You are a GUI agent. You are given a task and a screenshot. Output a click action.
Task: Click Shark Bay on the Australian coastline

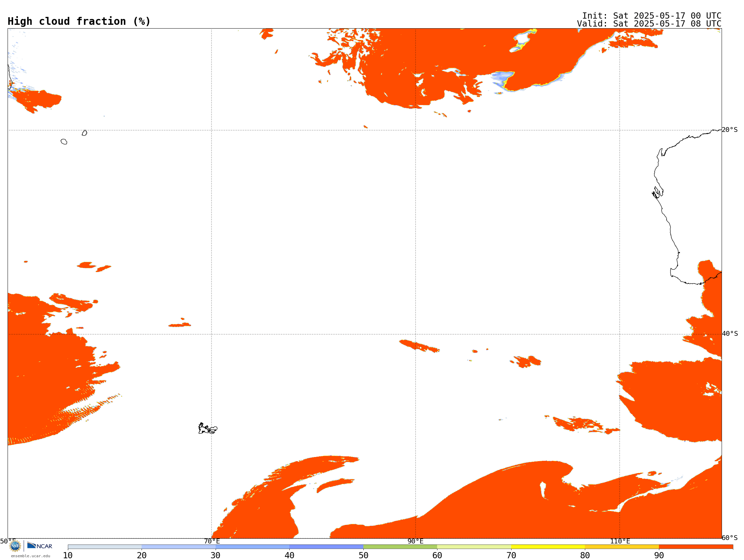coord(658,193)
